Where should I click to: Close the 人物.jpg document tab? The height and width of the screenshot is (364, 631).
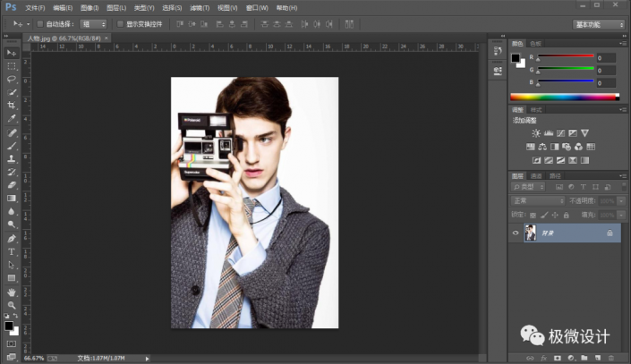pos(107,39)
